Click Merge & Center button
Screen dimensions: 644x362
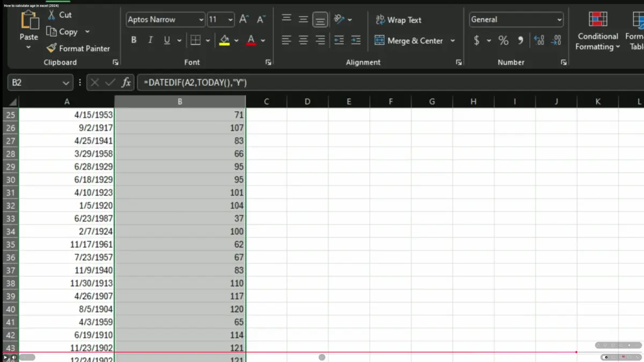[409, 40]
